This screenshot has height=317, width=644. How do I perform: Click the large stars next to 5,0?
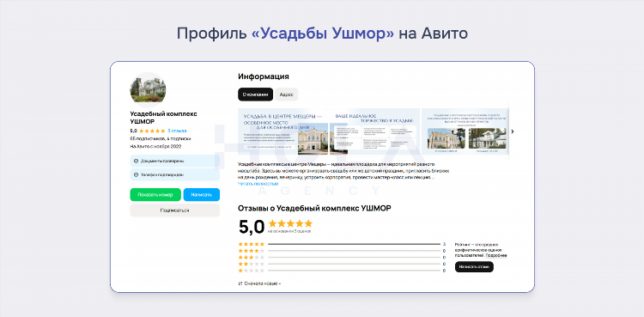[290, 223]
